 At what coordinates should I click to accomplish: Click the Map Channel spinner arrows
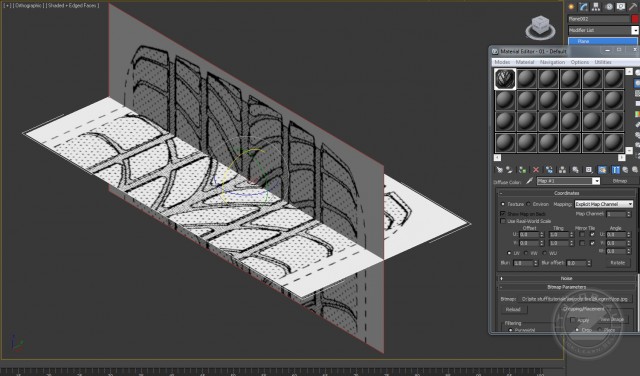point(628,214)
